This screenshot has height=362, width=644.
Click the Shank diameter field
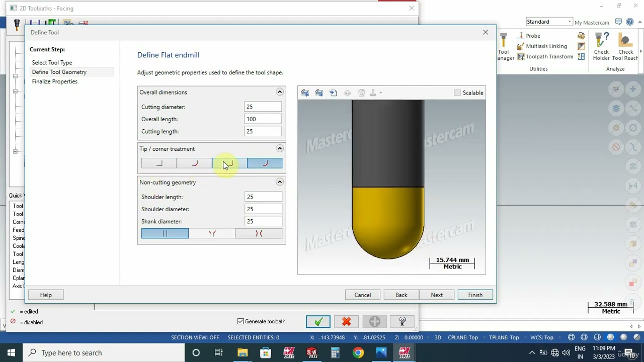(263, 221)
